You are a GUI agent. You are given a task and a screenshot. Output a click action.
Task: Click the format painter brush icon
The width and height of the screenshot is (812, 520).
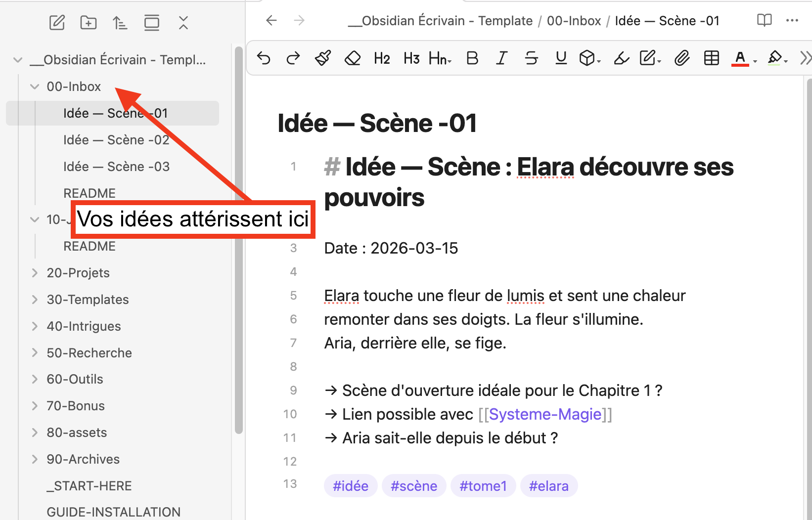[x=323, y=58]
